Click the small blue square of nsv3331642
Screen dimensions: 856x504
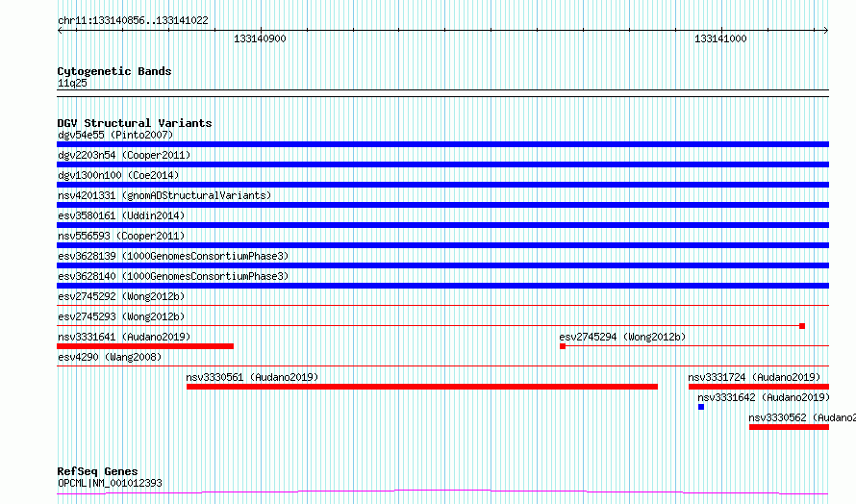701,407
